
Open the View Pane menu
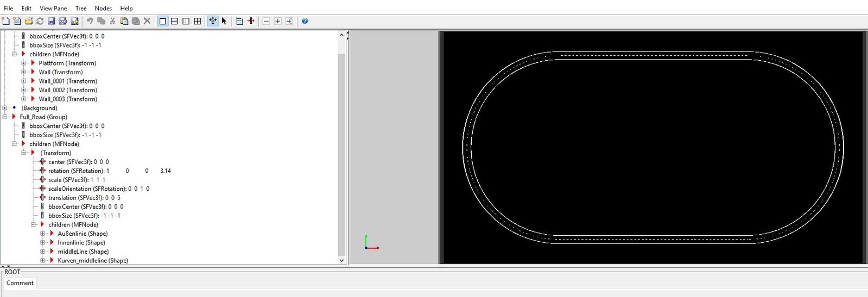pyautogui.click(x=53, y=8)
